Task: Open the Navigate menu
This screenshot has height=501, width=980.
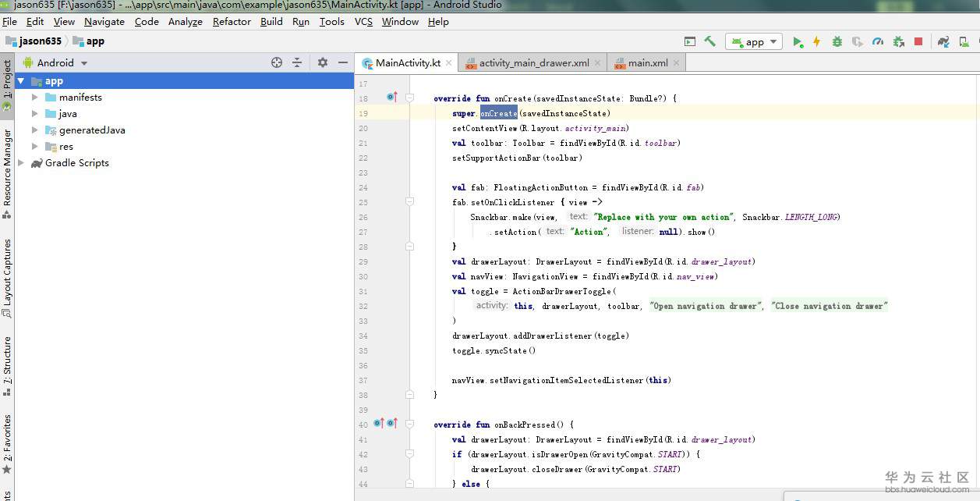Action: click(104, 22)
